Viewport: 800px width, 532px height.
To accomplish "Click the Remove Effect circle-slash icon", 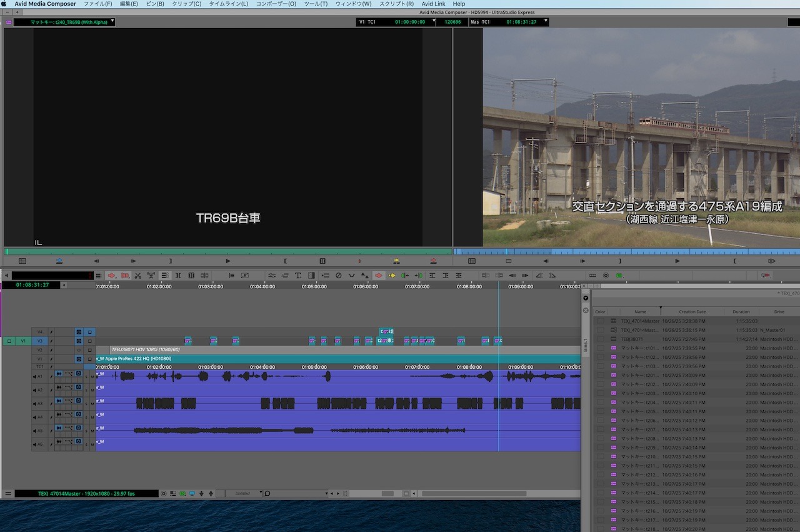I will (338, 275).
